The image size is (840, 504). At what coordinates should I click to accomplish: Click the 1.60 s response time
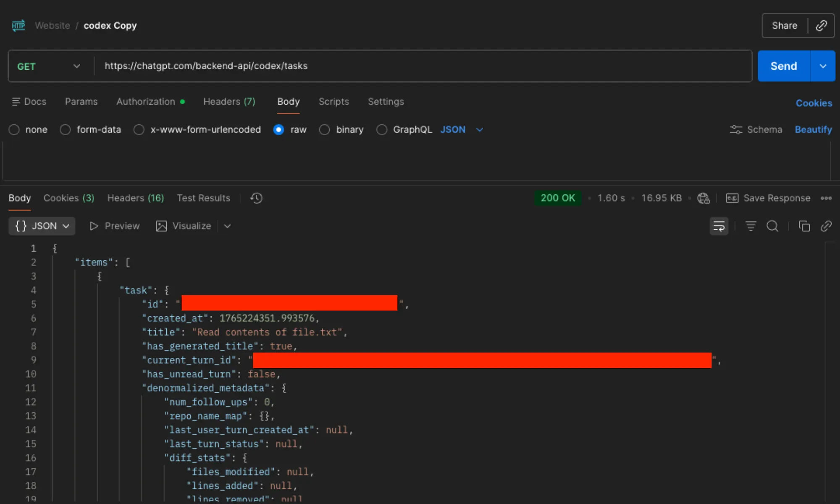tap(611, 198)
